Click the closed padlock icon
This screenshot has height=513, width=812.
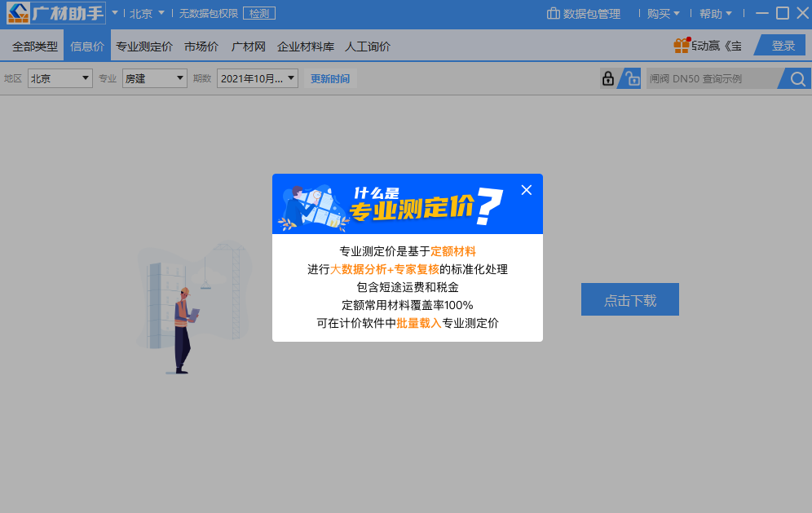(x=607, y=78)
